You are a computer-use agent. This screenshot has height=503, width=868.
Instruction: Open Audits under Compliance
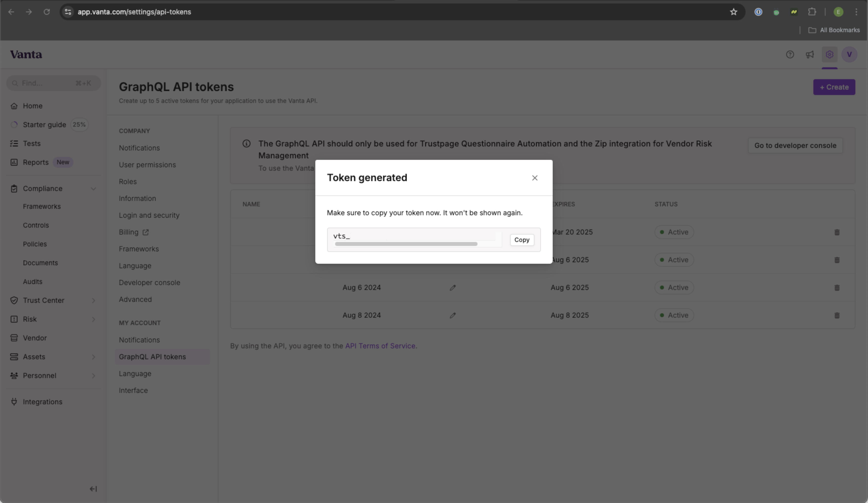pos(33,282)
